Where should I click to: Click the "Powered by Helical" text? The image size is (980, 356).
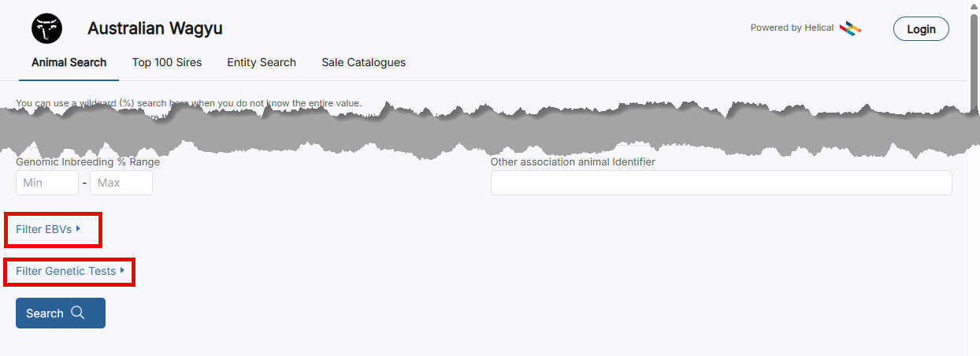[x=792, y=28]
